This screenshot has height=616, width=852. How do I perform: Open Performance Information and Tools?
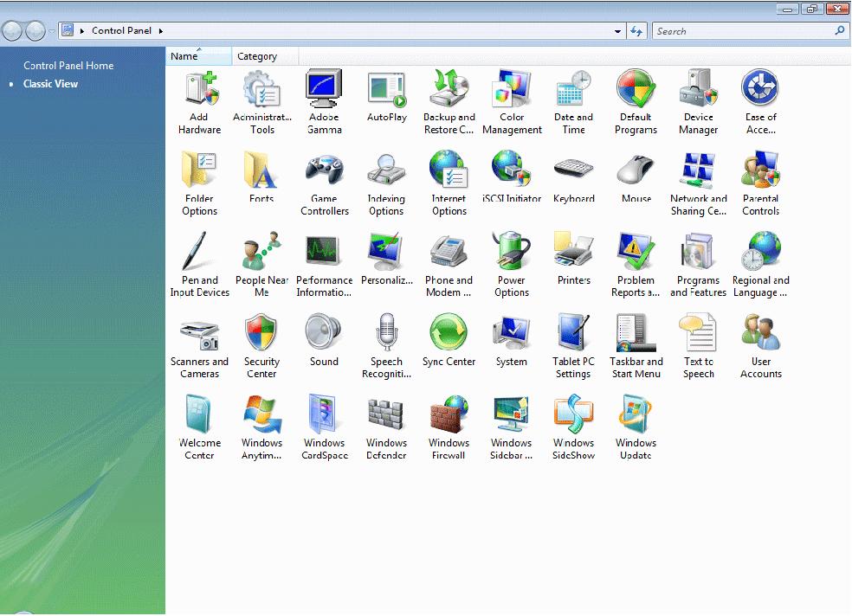[x=325, y=265]
